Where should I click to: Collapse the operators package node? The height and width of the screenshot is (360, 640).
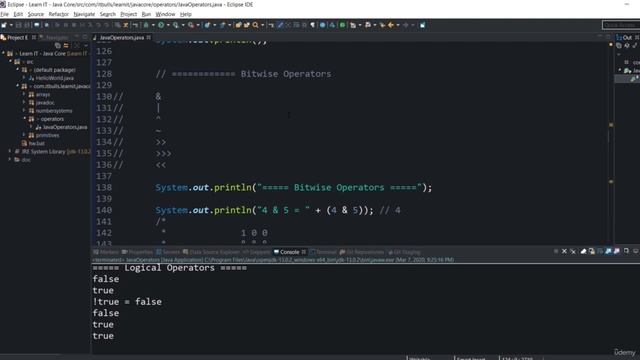(24, 119)
